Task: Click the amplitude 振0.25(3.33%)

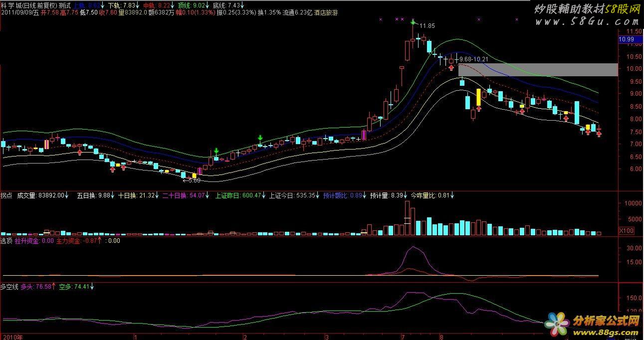Action: pyautogui.click(x=236, y=12)
